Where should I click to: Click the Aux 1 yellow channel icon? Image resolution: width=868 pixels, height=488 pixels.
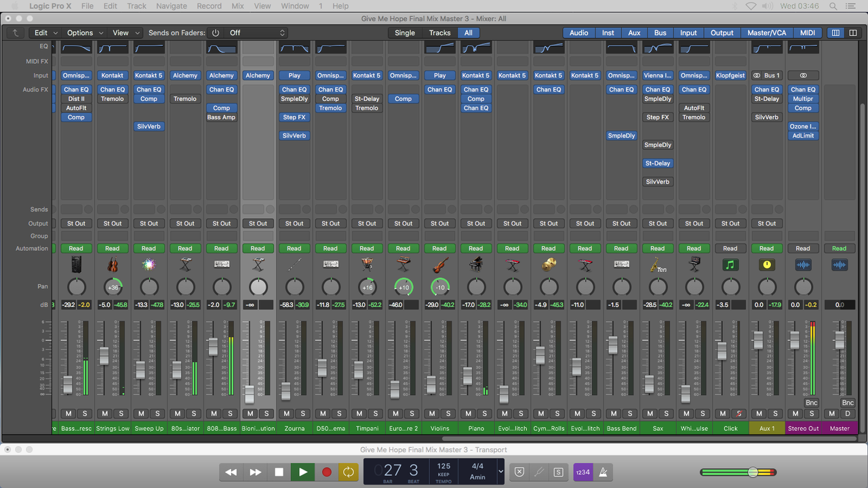pos(767,265)
